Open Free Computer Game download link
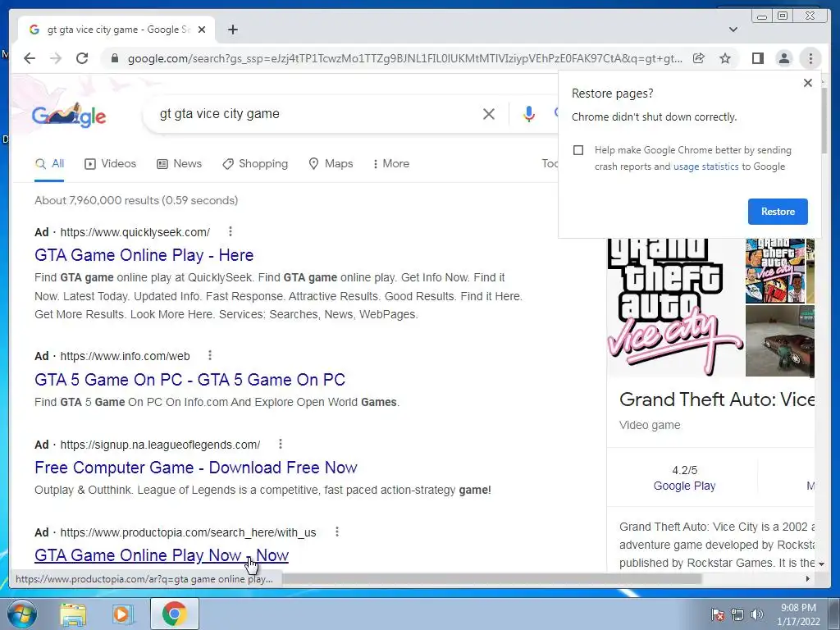Screen dimensions: 840x630 pyautogui.click(x=195, y=468)
